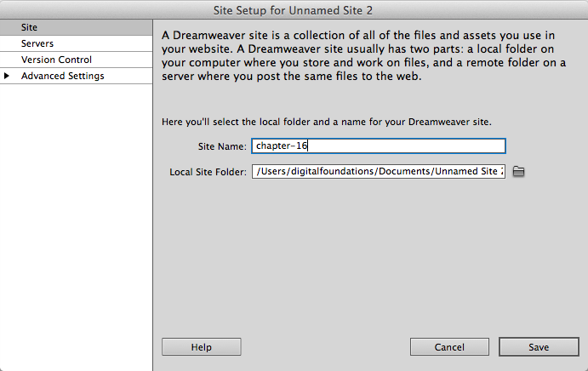This screenshot has height=371, width=588.
Task: Click the "Local Site Folder:" label
Action: 208,172
